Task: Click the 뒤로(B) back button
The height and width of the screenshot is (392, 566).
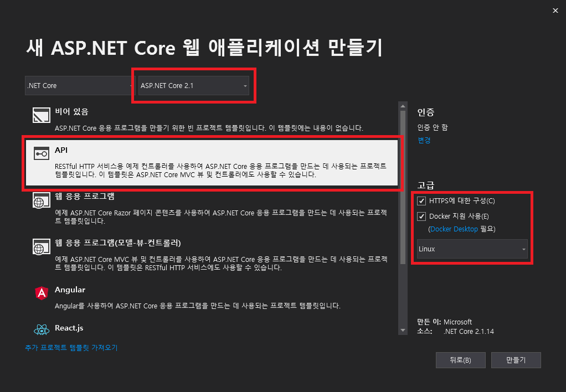Action: click(x=461, y=360)
